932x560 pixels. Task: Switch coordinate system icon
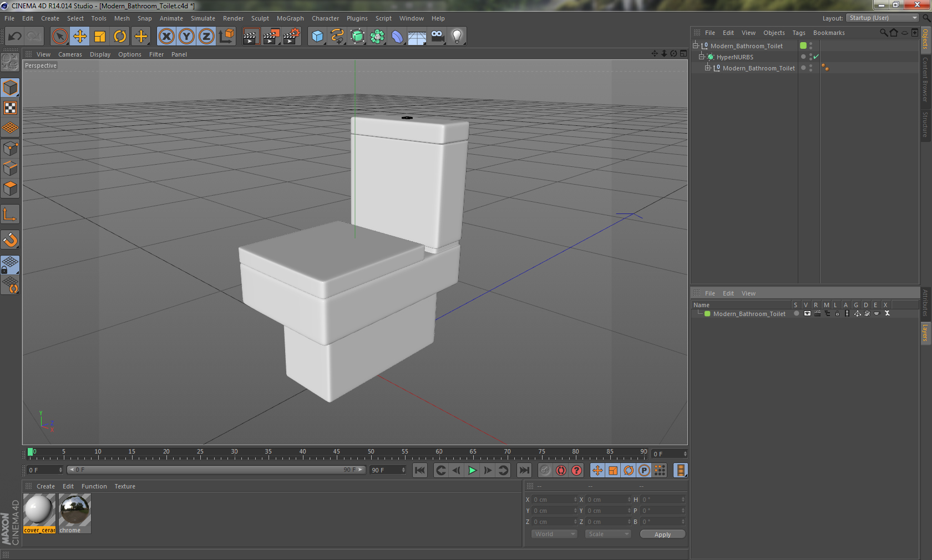pyautogui.click(x=226, y=37)
